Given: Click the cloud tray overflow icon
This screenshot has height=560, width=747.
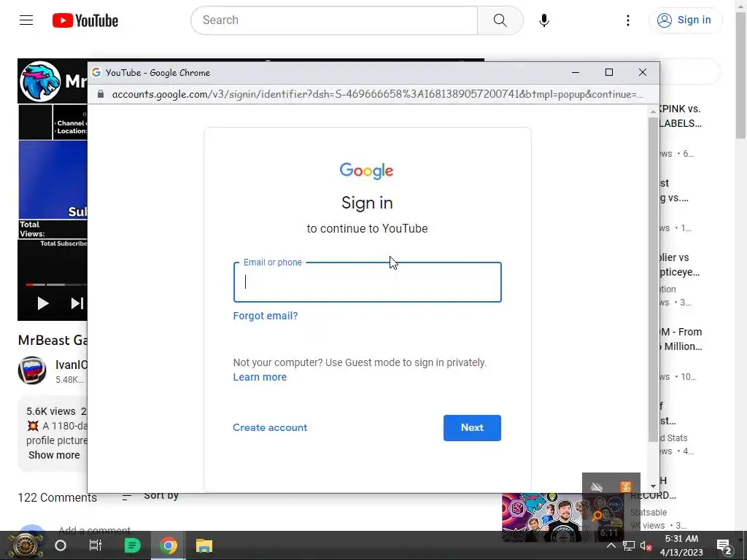Looking at the screenshot, I should click(x=597, y=487).
